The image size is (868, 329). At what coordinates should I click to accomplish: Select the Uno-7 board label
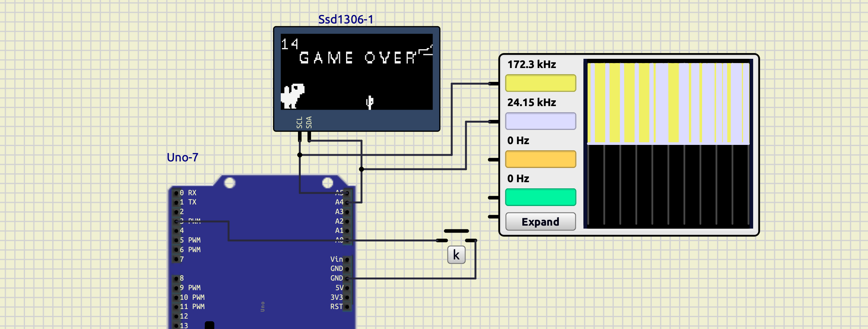pyautogui.click(x=182, y=157)
